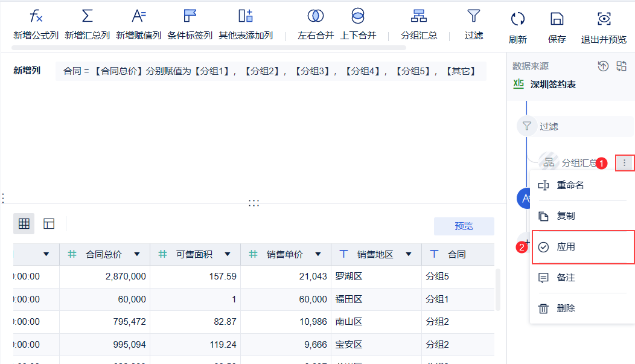
Task: Open dropdown of the cut-off leftmost column
Action: point(46,254)
